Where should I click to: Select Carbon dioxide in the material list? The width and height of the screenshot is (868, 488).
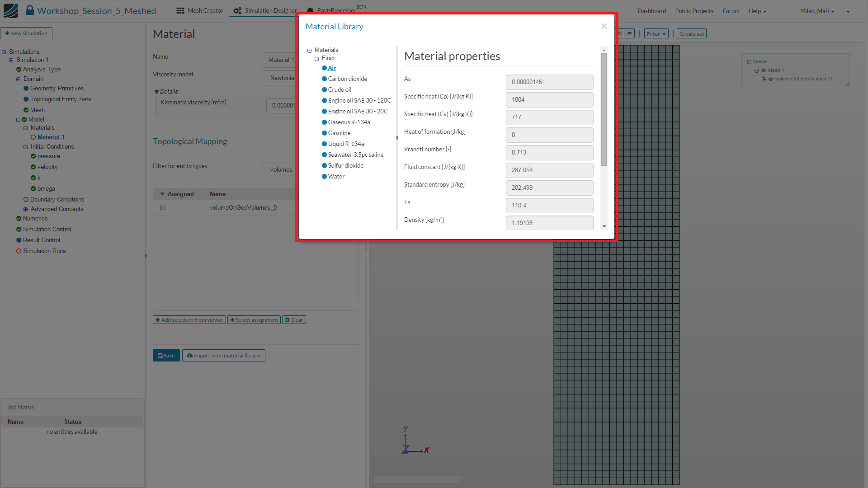347,79
